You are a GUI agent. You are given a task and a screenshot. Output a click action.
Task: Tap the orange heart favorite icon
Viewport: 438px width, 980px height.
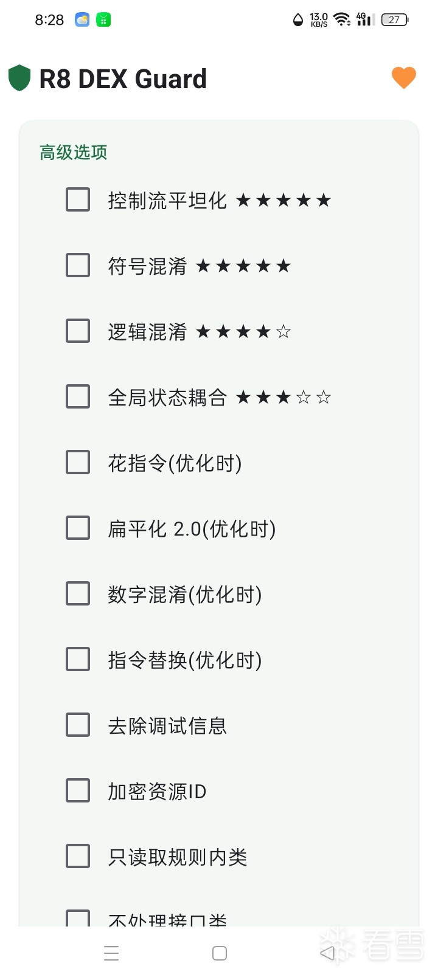pyautogui.click(x=403, y=78)
